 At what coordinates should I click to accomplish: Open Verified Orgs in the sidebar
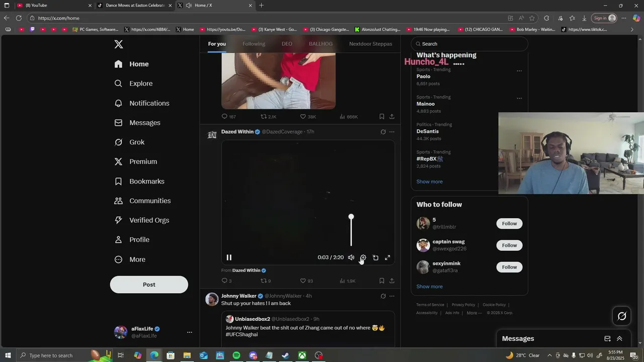(142, 220)
